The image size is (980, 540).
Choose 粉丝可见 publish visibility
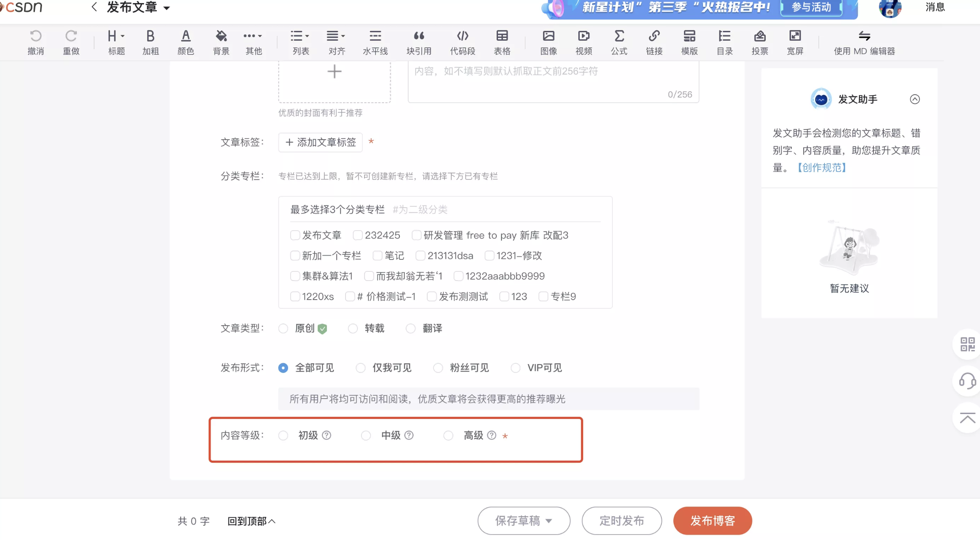pos(438,368)
